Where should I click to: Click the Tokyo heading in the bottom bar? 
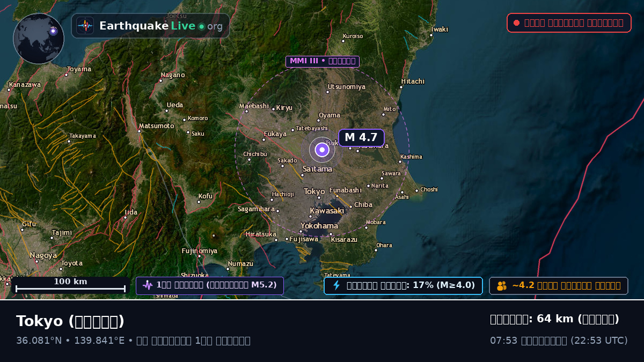(x=70, y=321)
